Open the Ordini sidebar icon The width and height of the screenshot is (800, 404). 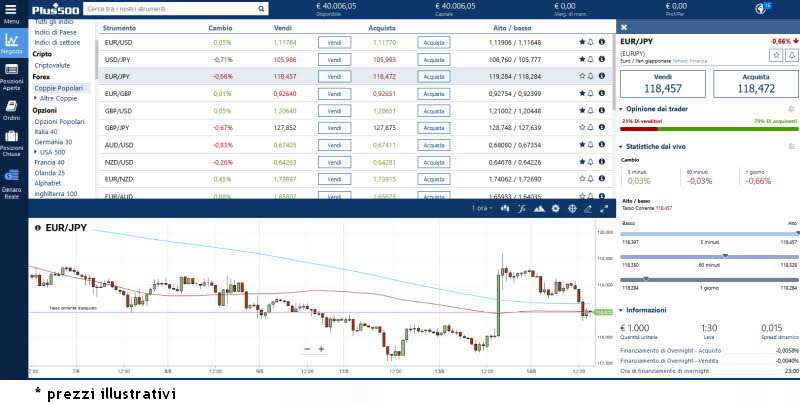12,108
